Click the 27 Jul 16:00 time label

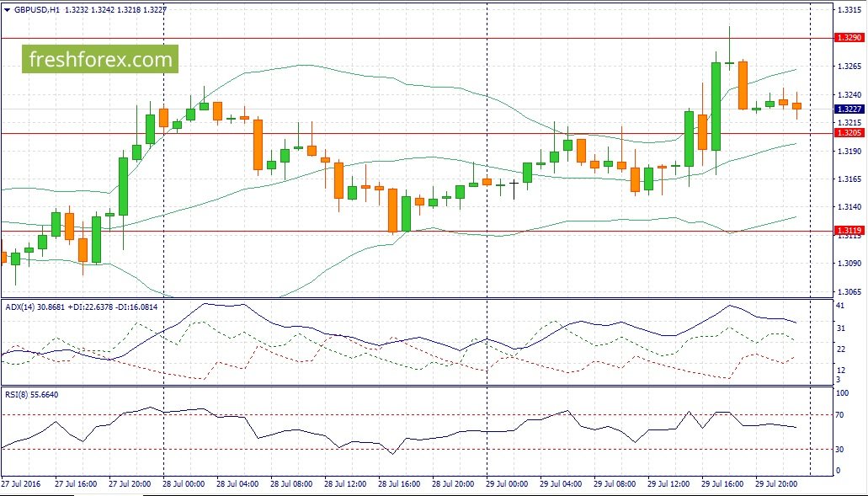point(77,483)
